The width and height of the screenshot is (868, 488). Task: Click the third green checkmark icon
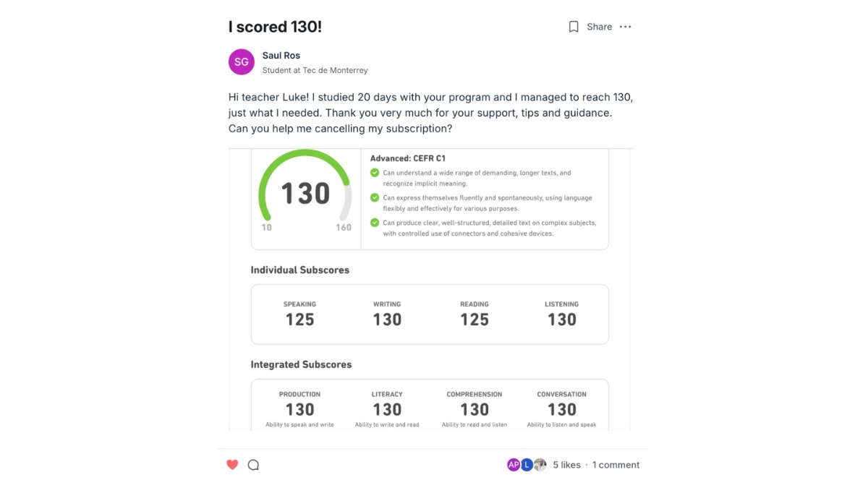(x=375, y=223)
